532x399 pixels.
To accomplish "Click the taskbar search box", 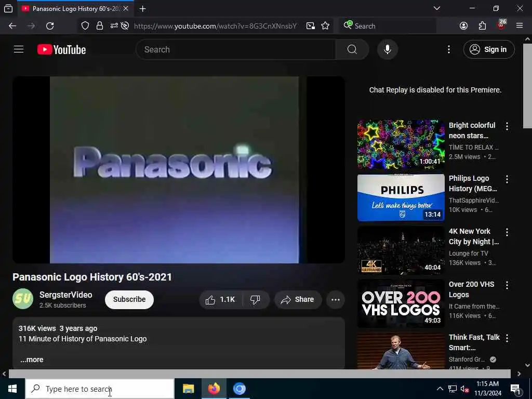I will pyautogui.click(x=100, y=389).
